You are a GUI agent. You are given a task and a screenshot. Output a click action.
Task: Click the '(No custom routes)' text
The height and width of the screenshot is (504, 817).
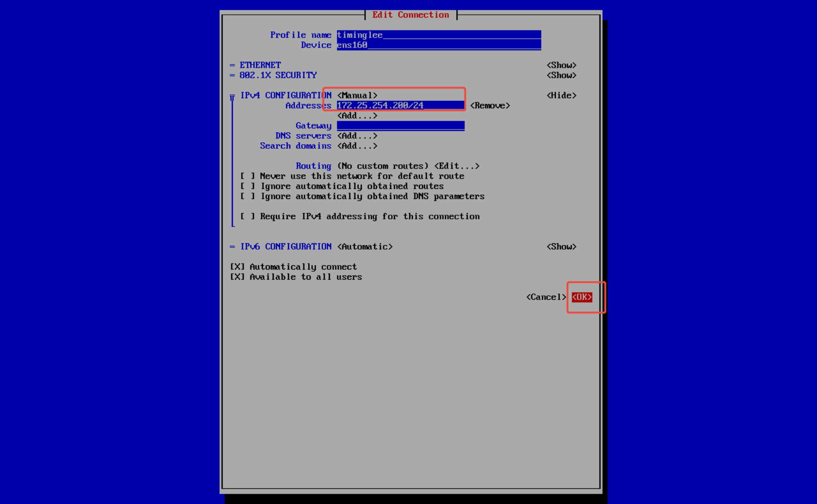click(x=383, y=166)
